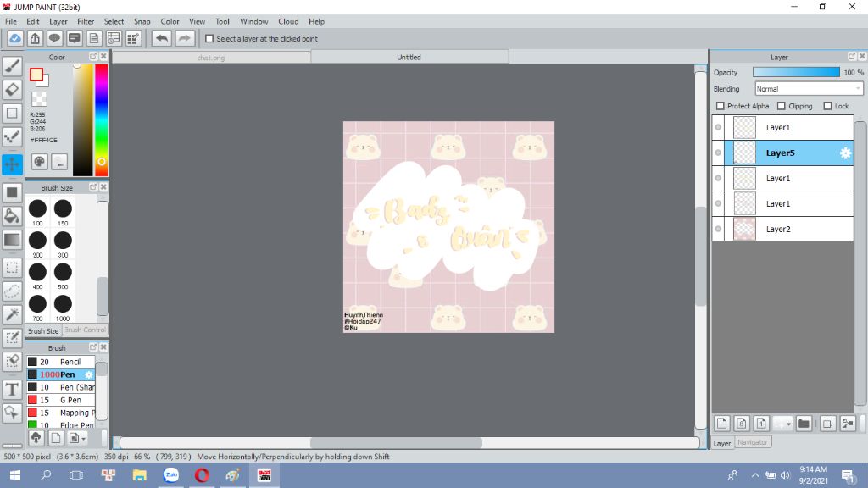This screenshot has width=868, height=488.
Task: Select the Operation tool with cursor icon
Action: pos(12,413)
